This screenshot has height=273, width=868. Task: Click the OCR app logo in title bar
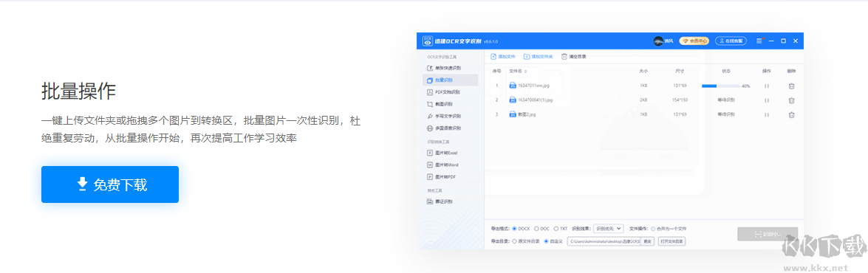point(428,41)
